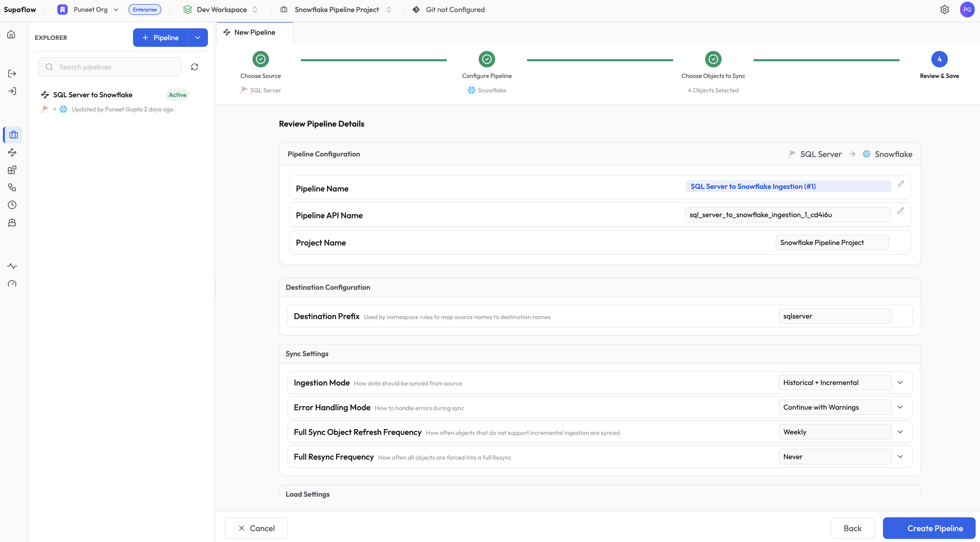Open the Snowflake Pipeline Project switcher

[389, 10]
